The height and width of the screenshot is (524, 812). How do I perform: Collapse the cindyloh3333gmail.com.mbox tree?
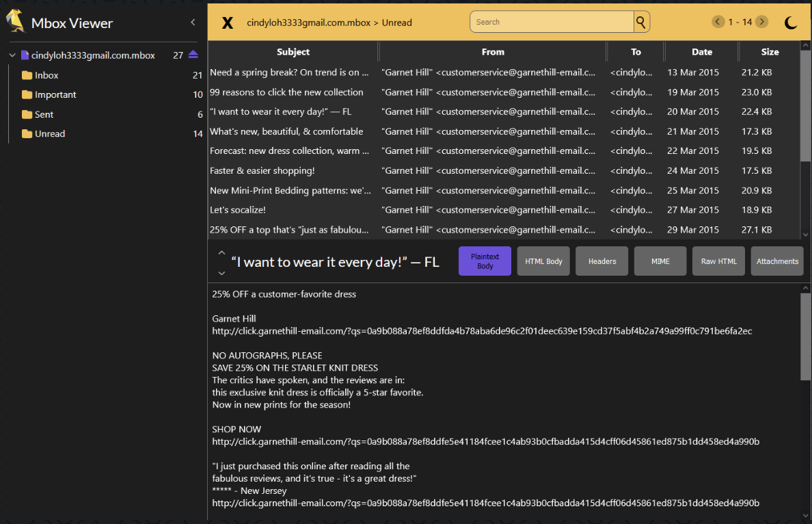[12, 55]
